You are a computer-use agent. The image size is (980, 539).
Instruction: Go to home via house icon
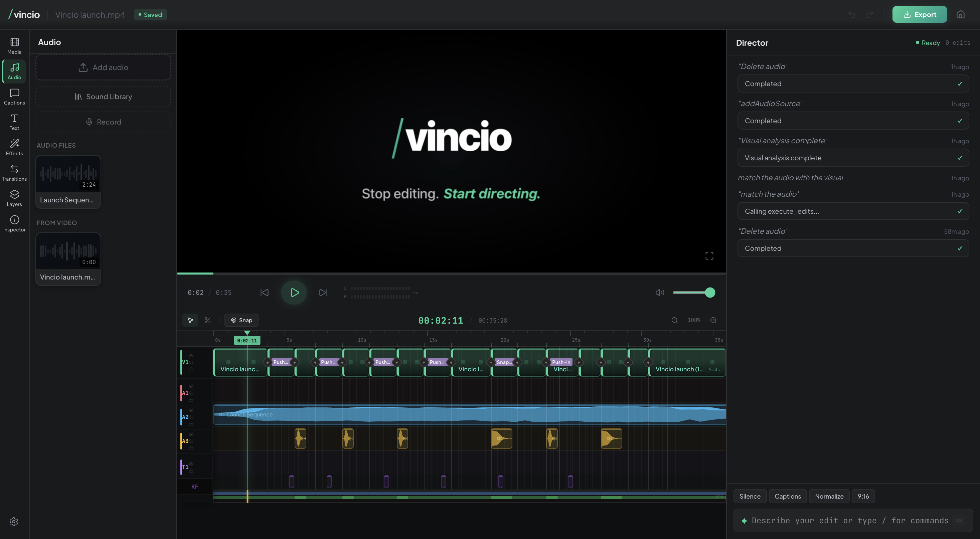point(960,14)
